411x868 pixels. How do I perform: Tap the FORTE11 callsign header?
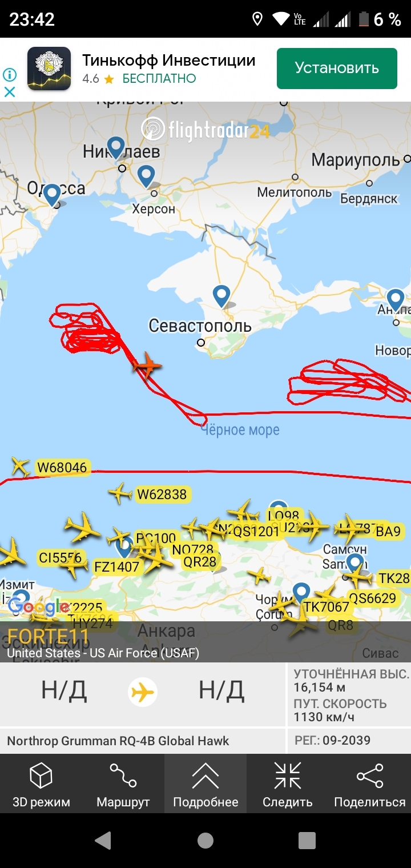point(48,636)
